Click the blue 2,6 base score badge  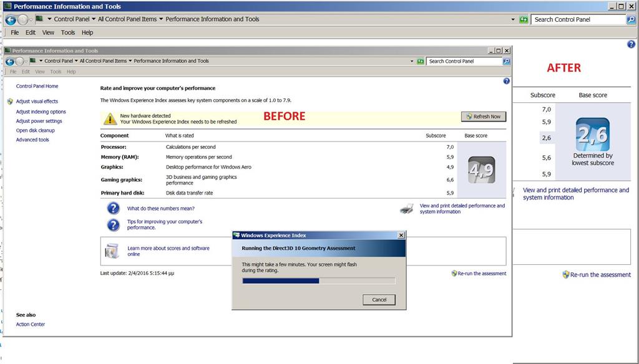tap(593, 135)
